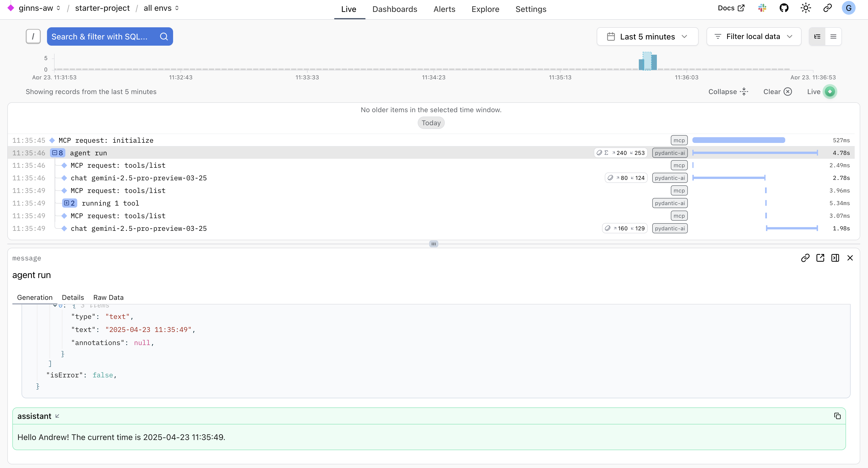Switch to flat list view of records
Image resolution: width=868 pixels, height=468 pixels.
(833, 36)
